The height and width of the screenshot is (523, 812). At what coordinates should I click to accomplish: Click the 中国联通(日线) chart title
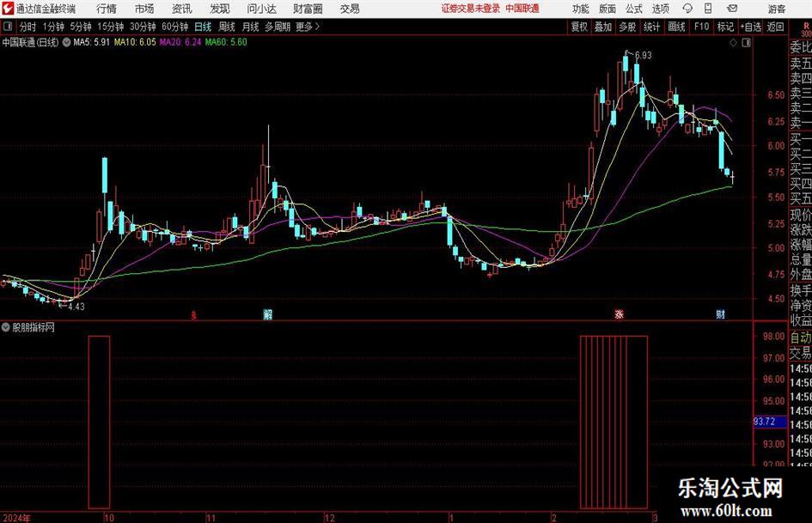[x=31, y=42]
